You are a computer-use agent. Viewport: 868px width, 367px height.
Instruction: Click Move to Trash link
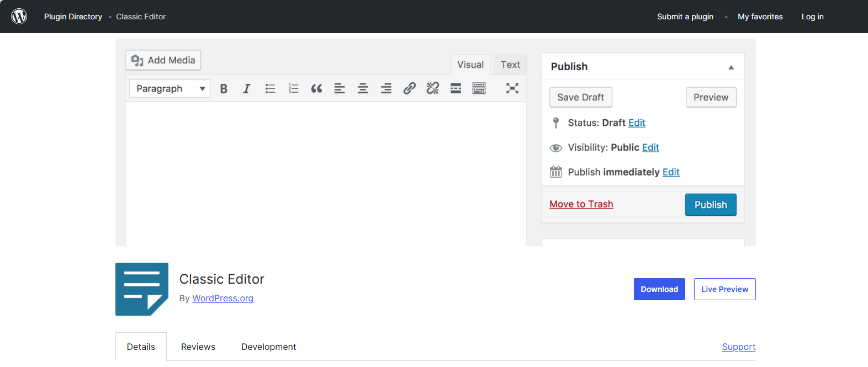tap(581, 204)
